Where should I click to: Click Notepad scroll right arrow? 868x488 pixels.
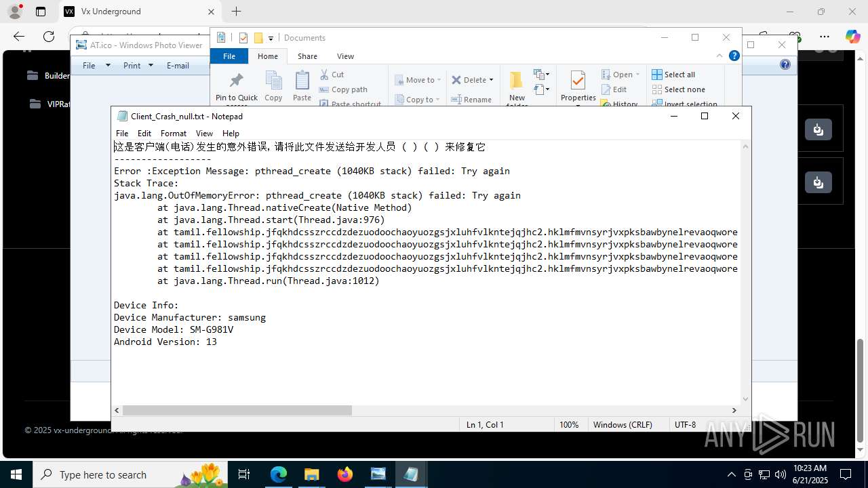(x=734, y=410)
